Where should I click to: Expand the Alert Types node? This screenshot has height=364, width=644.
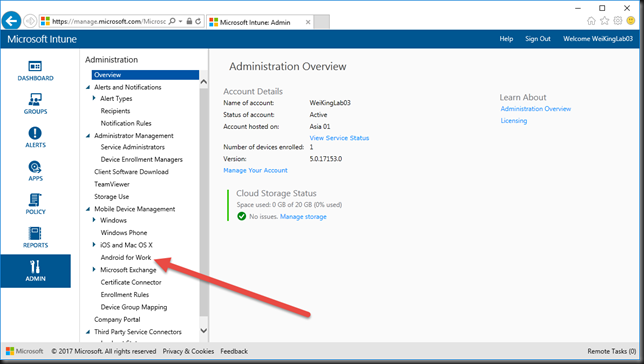click(94, 98)
